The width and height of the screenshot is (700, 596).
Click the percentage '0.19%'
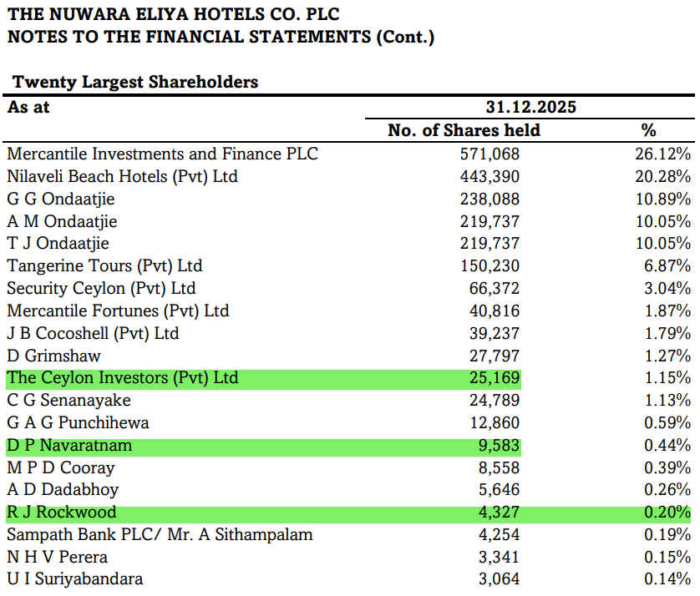[x=667, y=535]
